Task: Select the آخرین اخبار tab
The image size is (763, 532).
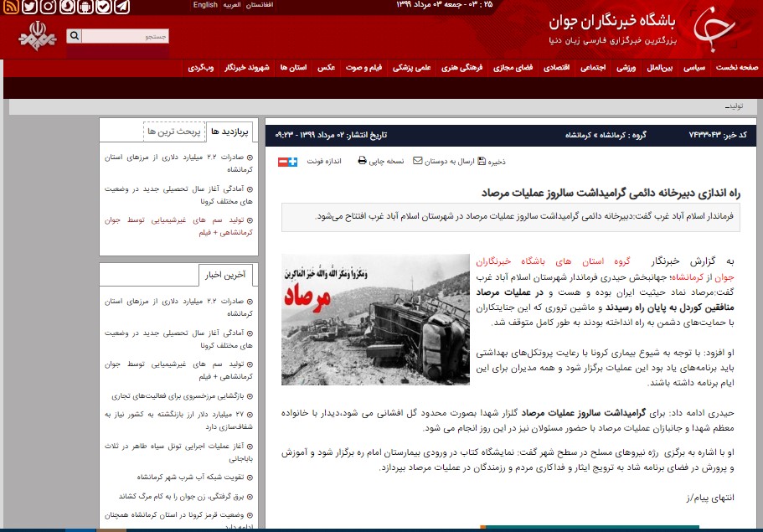Action: 225,275
